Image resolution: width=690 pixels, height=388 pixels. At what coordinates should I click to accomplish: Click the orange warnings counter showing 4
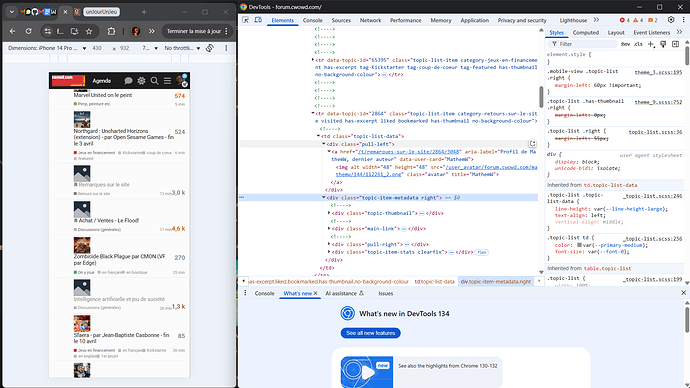[x=638, y=20]
